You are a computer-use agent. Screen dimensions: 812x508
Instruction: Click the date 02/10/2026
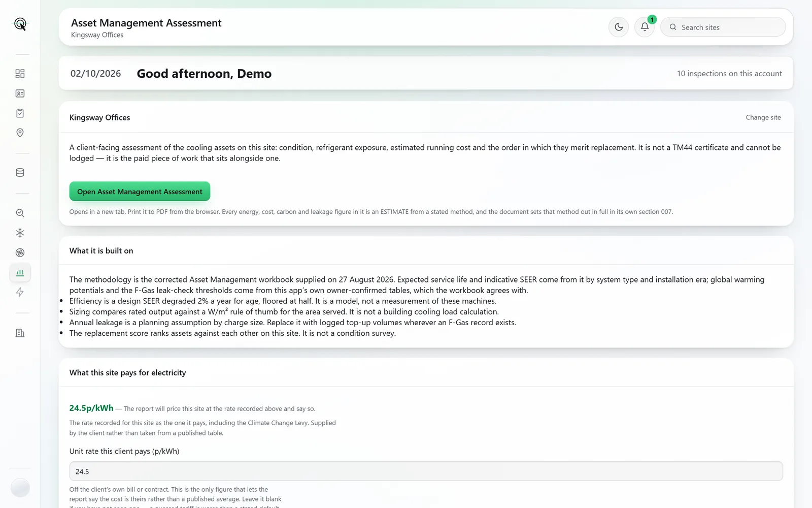[x=95, y=74]
